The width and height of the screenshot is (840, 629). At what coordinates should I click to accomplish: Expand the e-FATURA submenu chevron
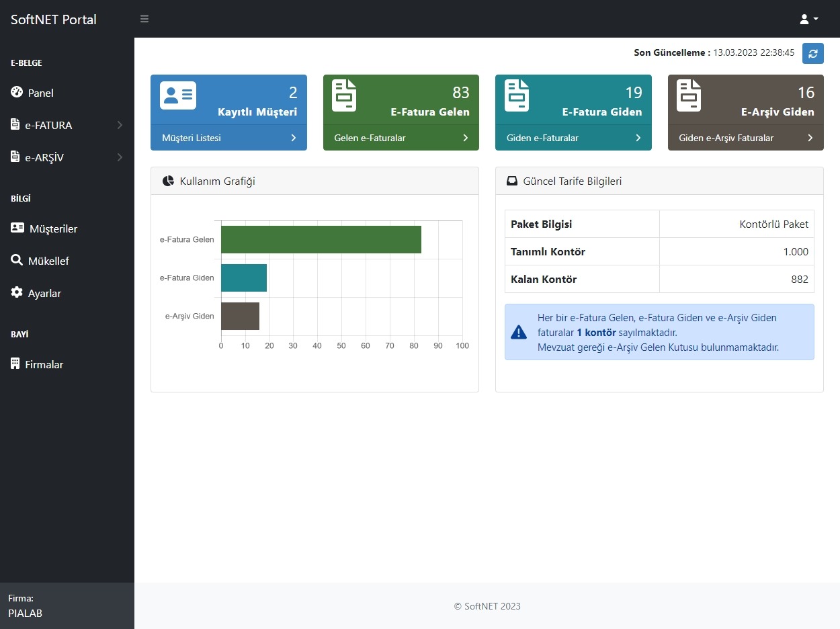point(120,125)
